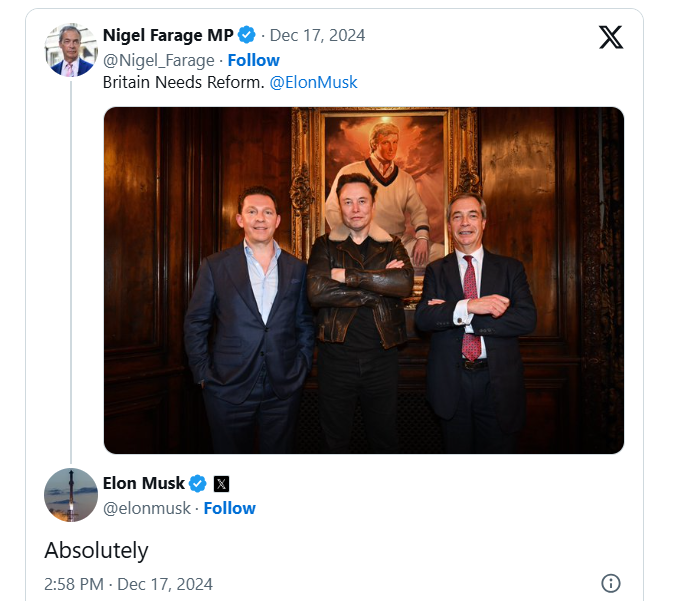679x601 pixels.
Task: Open the @elonmusk handle link
Action: click(148, 508)
